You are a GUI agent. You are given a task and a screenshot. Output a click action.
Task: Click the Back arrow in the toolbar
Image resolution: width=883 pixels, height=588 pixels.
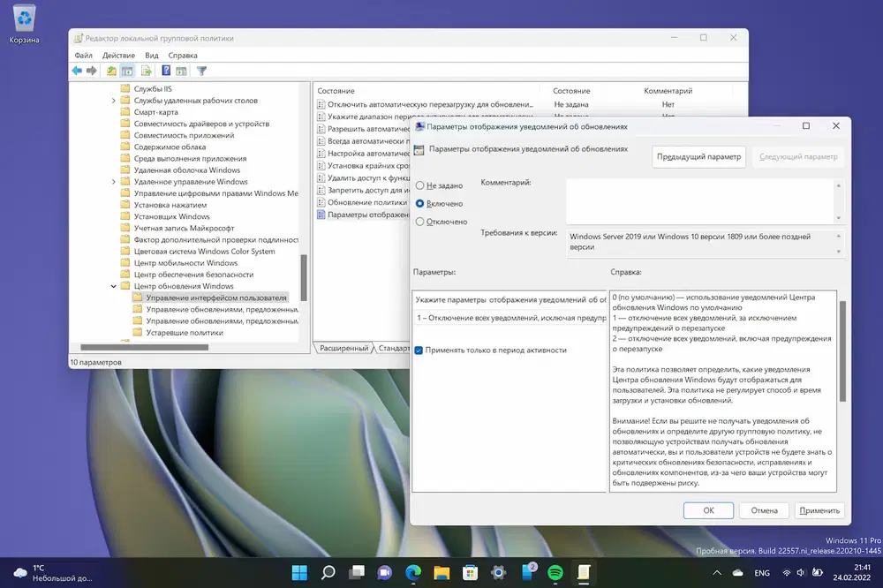(x=77, y=71)
